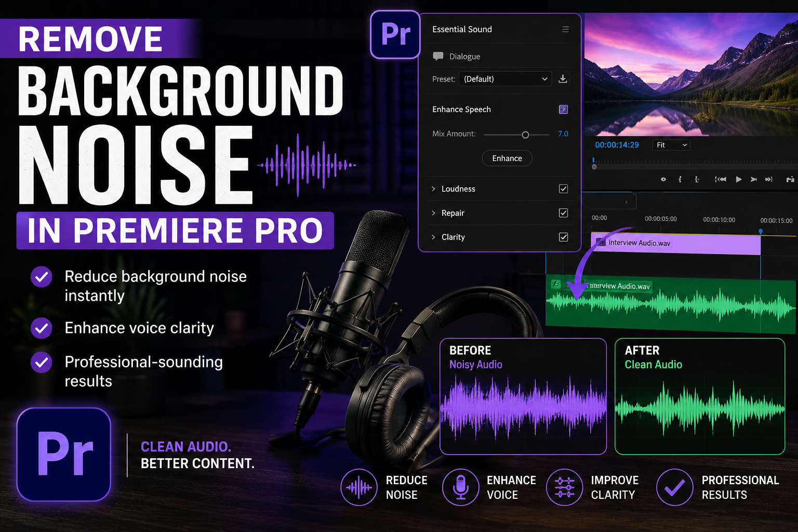Click the Enhance button

(x=507, y=158)
